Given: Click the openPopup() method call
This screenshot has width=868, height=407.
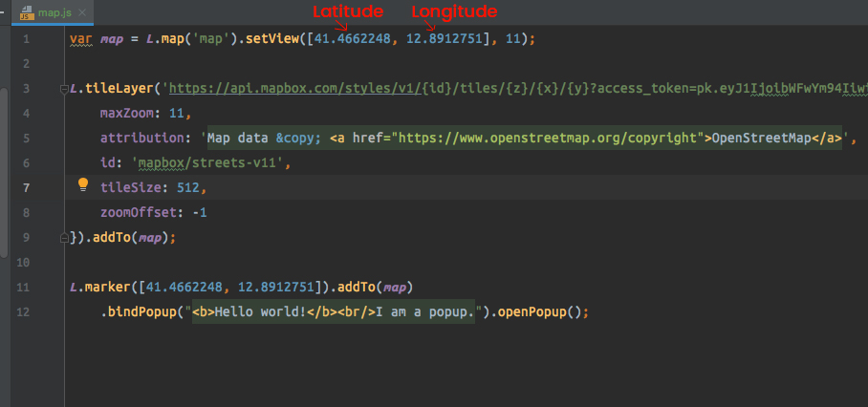Looking at the screenshot, I should [x=539, y=312].
